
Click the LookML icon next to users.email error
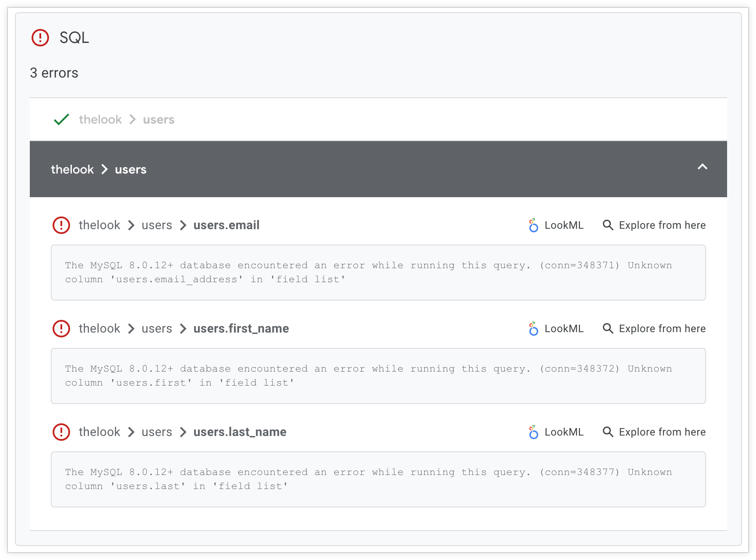pyautogui.click(x=533, y=225)
